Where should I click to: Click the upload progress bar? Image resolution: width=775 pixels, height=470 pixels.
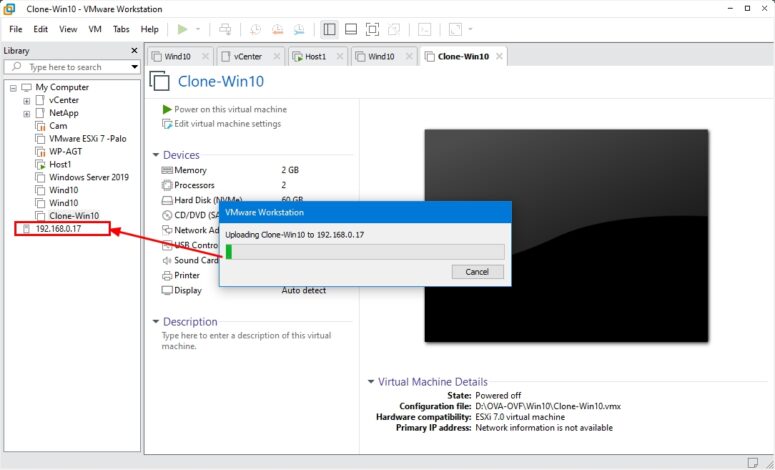(x=365, y=252)
